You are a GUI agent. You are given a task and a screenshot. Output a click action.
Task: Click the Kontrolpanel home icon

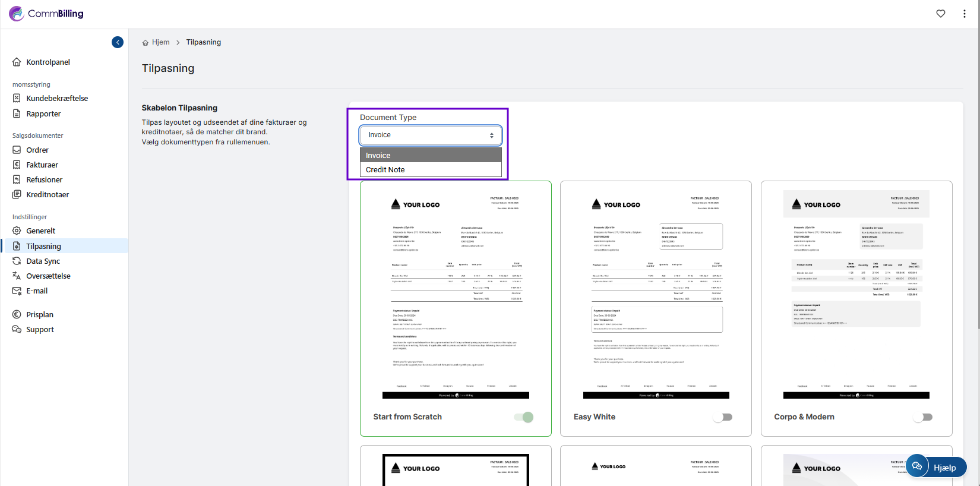(x=17, y=62)
